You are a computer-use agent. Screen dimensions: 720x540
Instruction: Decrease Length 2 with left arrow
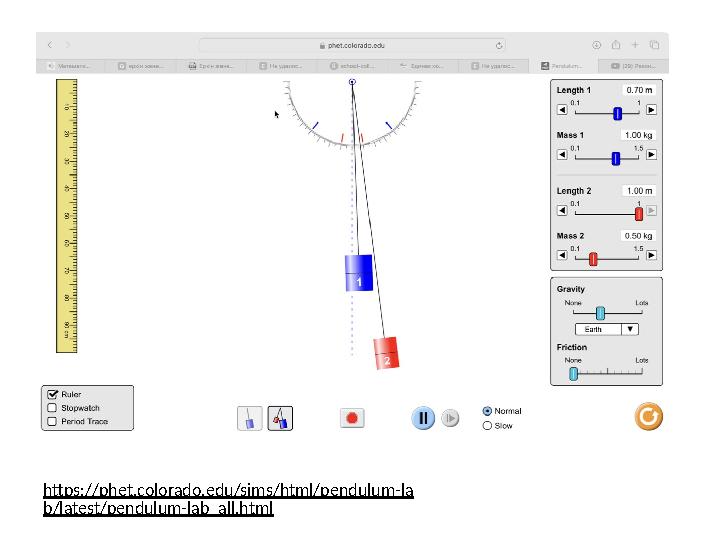pos(562,210)
